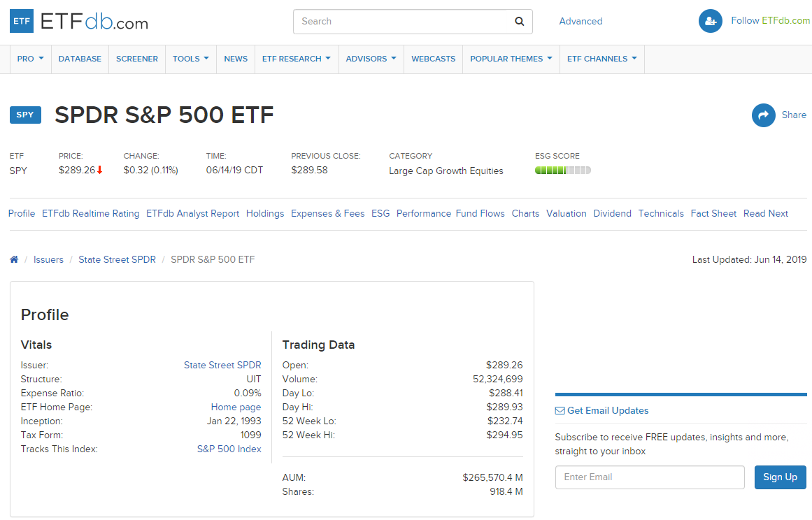The width and height of the screenshot is (812, 520).
Task: Click the Shares value 918.4 M
Action: click(506, 491)
